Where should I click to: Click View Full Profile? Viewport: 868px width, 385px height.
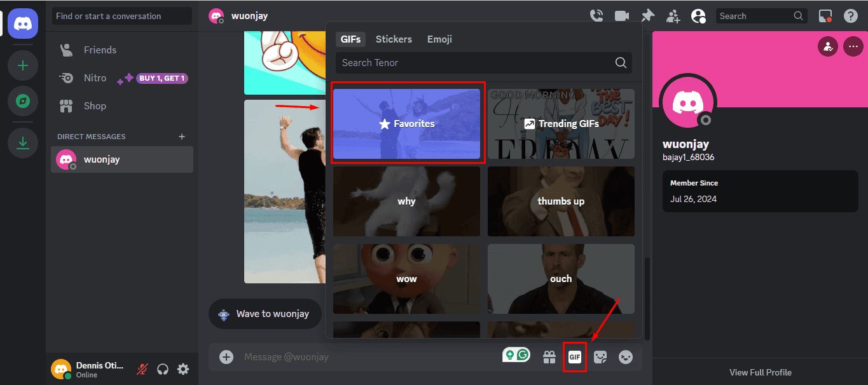(761, 372)
